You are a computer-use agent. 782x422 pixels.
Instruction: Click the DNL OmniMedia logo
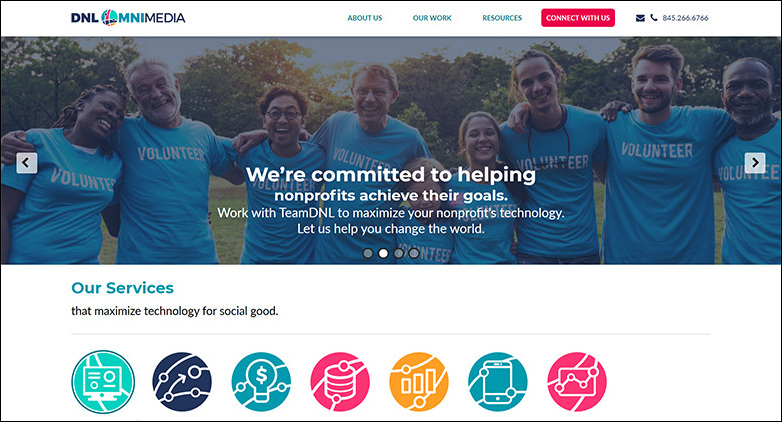(128, 18)
